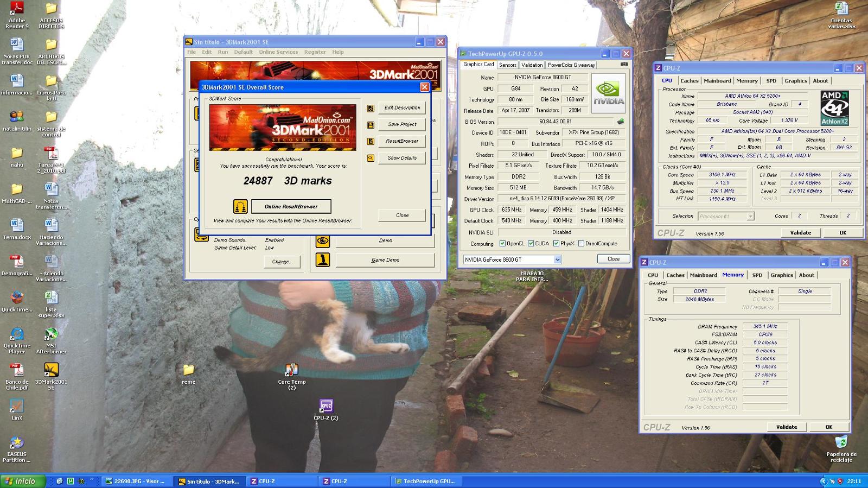Image resolution: width=868 pixels, height=488 pixels.
Task: Select Mainboard tab in top CPU-Z window
Action: (717, 81)
